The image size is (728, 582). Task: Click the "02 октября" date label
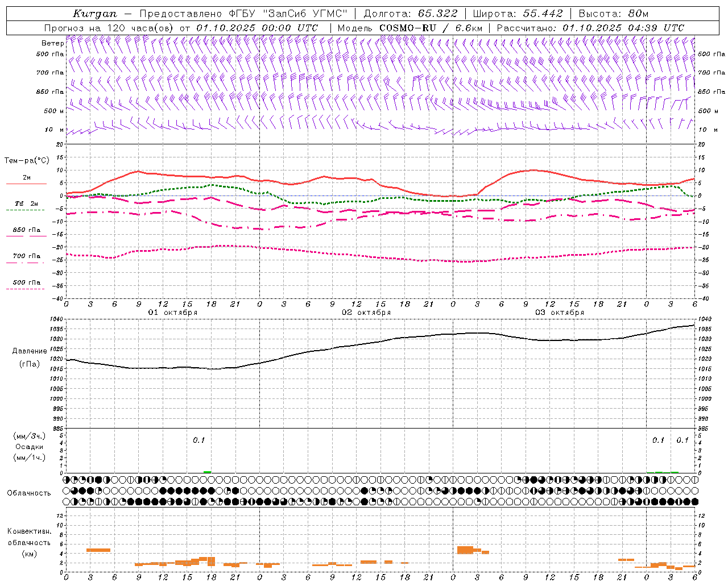pyautogui.click(x=366, y=313)
